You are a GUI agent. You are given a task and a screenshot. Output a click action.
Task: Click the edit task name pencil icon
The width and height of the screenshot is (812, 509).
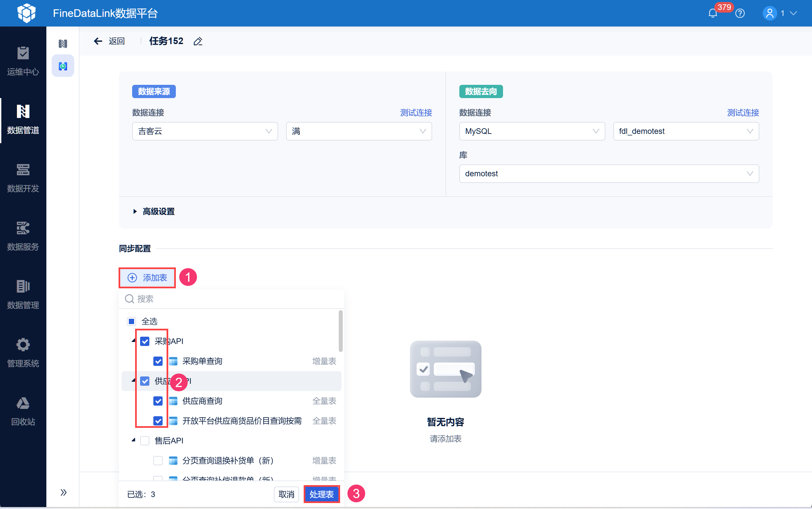[198, 41]
